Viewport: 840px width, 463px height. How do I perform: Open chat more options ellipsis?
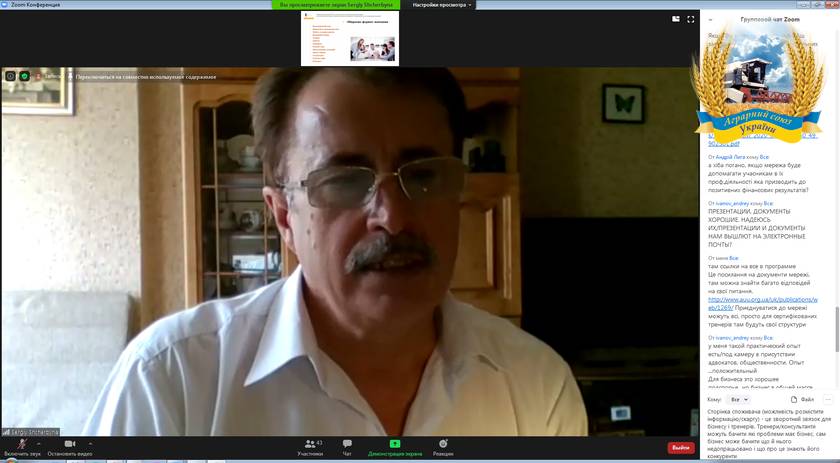(x=828, y=399)
